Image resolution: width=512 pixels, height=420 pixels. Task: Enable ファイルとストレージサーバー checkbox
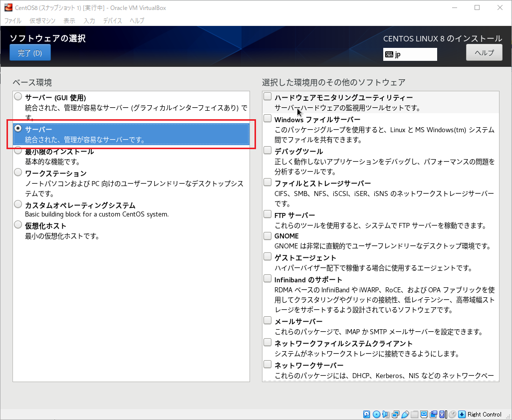[267, 182]
